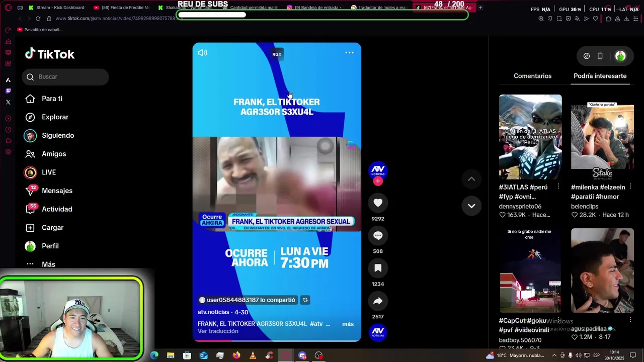Image resolution: width=644 pixels, height=362 pixels.
Task: Switch to the Stream - Kick Dashboard tab
Action: [56, 8]
